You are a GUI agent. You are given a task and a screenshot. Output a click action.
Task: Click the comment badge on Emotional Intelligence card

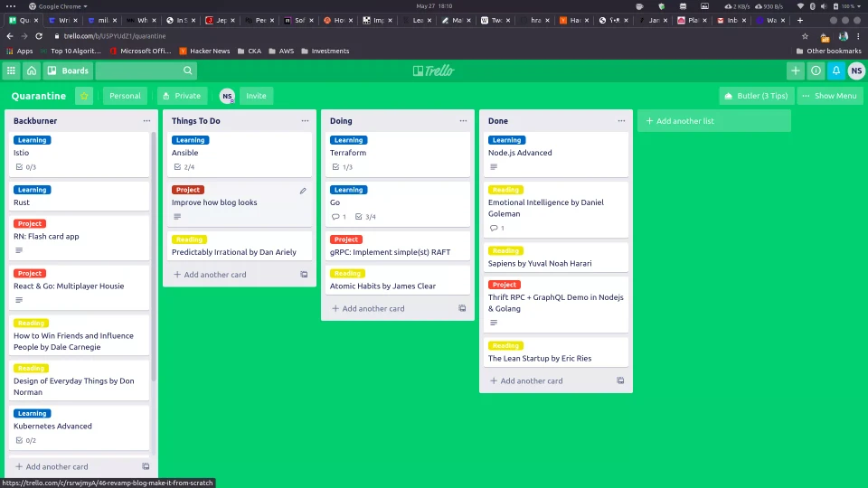[x=497, y=228]
